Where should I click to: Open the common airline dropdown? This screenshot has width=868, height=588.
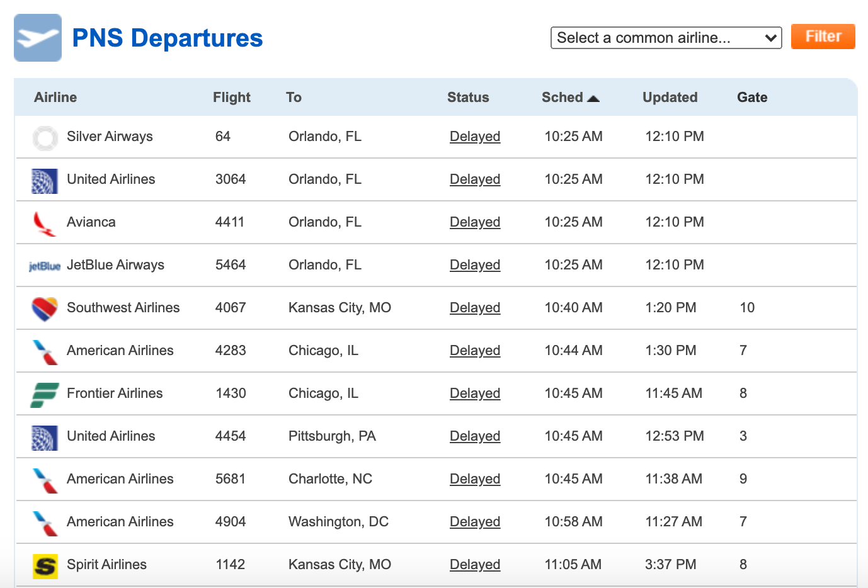click(666, 38)
